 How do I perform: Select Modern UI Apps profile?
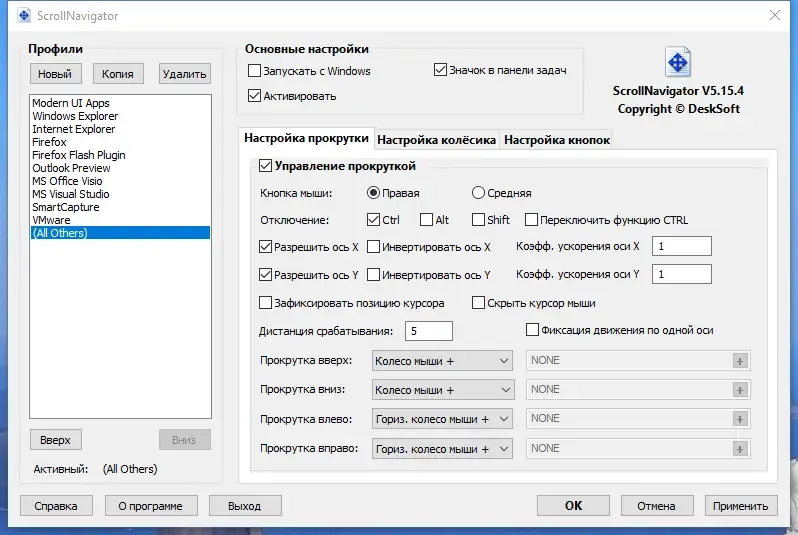coord(120,103)
